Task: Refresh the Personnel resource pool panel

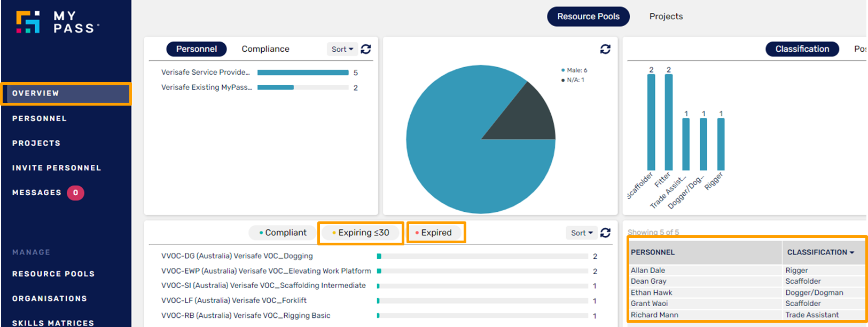Action: (366, 49)
